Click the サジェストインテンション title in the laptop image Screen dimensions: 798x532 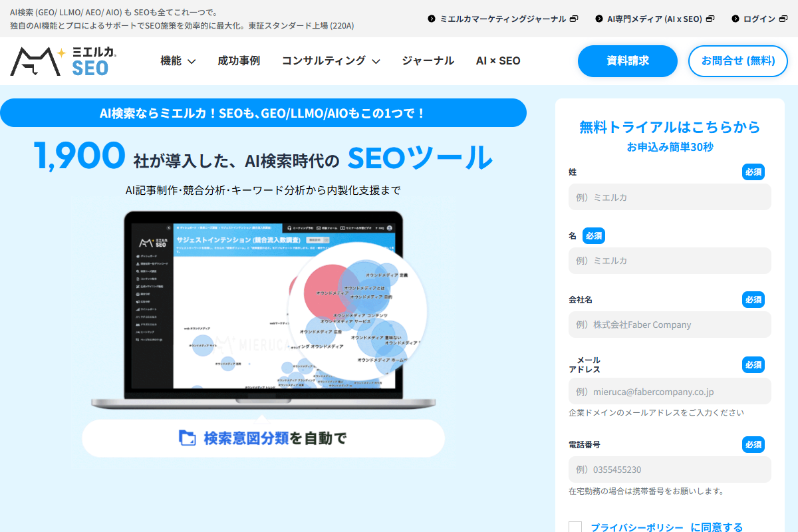[x=239, y=239]
